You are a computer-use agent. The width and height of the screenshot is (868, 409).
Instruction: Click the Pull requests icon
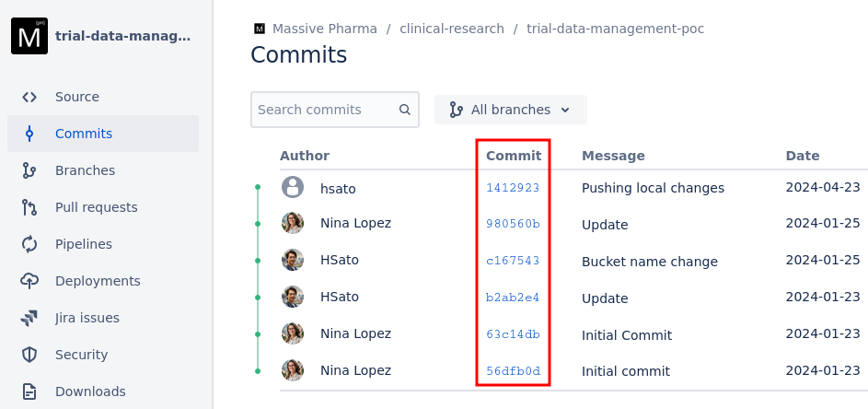coord(29,207)
